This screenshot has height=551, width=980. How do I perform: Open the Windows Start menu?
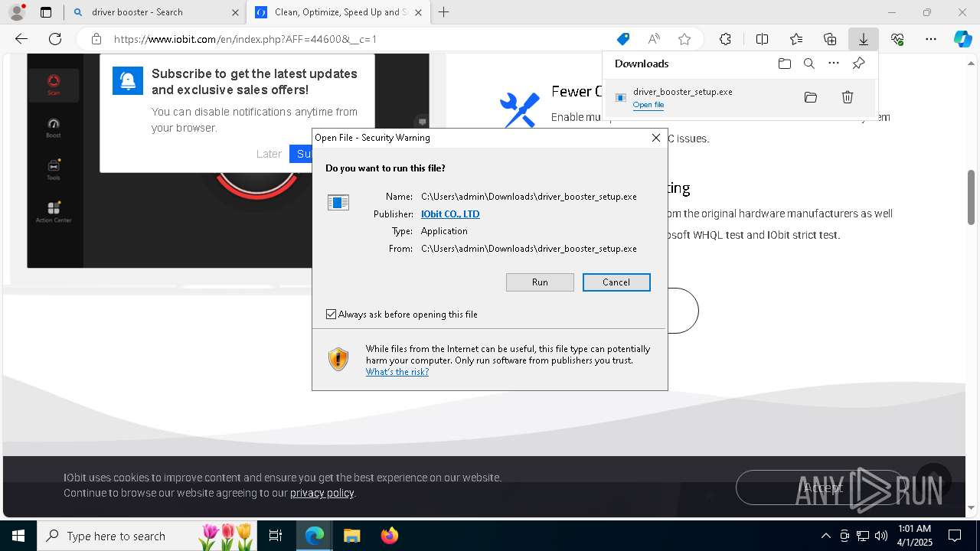(x=18, y=536)
